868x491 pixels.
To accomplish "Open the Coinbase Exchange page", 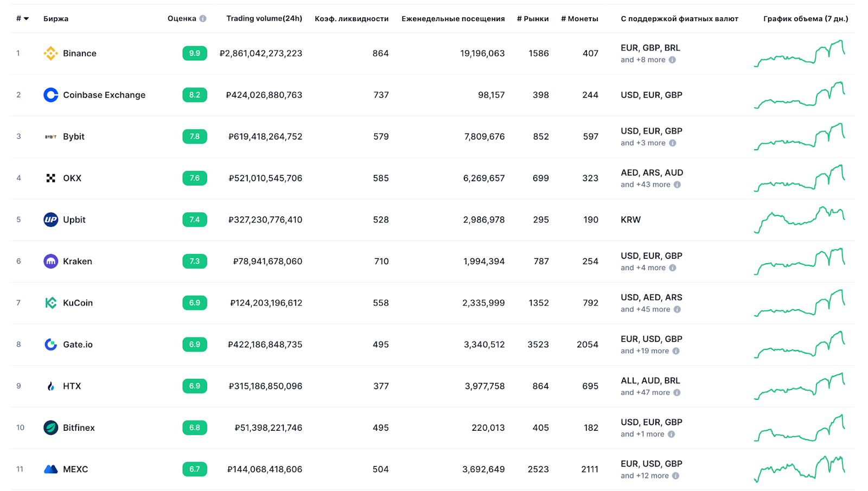I will point(104,95).
